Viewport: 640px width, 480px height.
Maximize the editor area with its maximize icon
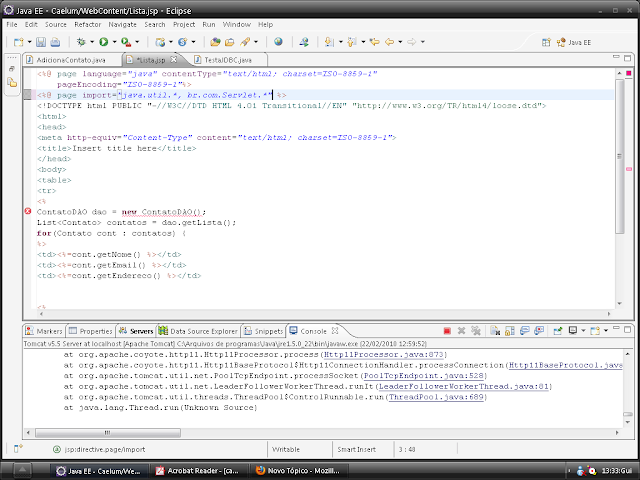628,58
